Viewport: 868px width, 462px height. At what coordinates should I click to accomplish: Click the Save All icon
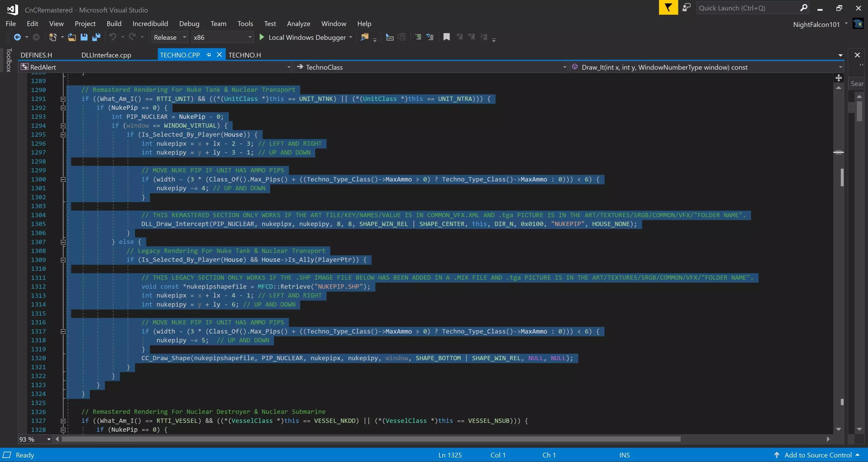96,37
